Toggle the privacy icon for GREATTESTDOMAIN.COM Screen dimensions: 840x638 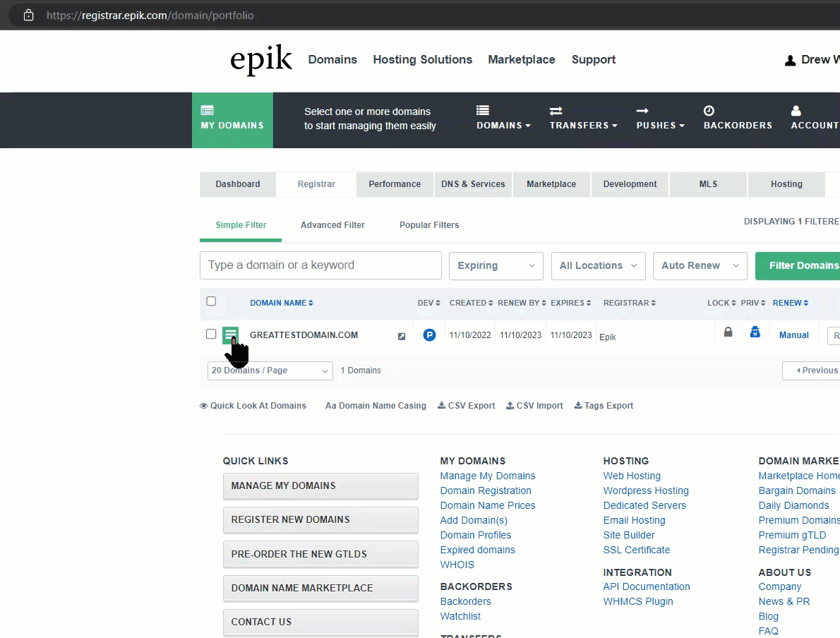coord(755,332)
